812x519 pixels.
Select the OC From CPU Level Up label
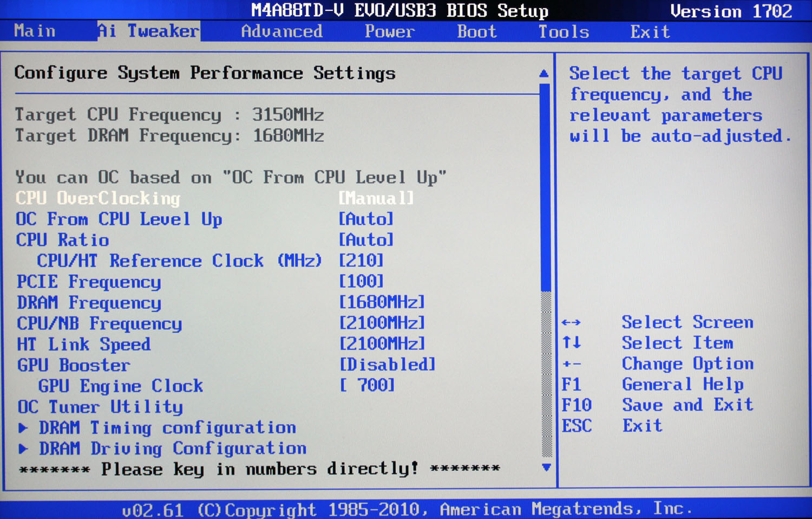pyautogui.click(x=119, y=219)
